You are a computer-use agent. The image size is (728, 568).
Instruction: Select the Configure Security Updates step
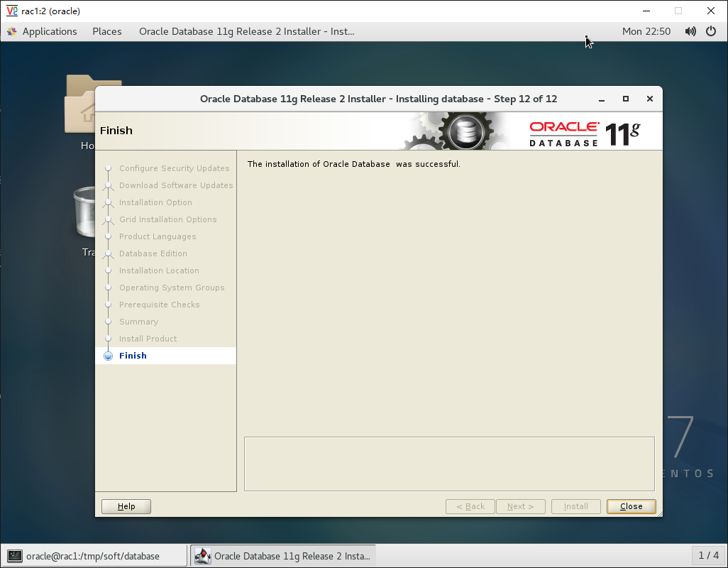click(x=174, y=168)
